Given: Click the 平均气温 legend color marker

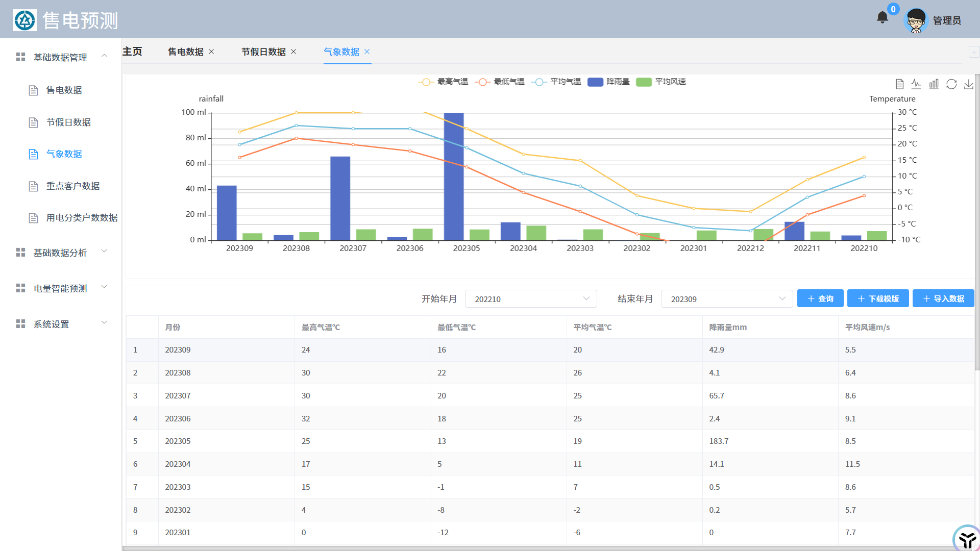Looking at the screenshot, I should coord(539,82).
